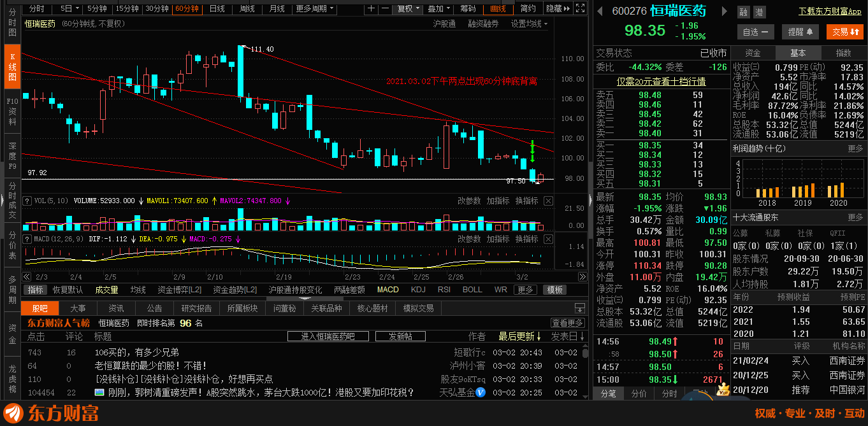Image resolution: width=868 pixels, height=426 pixels.
Task: Open the 资金 sidebar panel
Action: 11,334
